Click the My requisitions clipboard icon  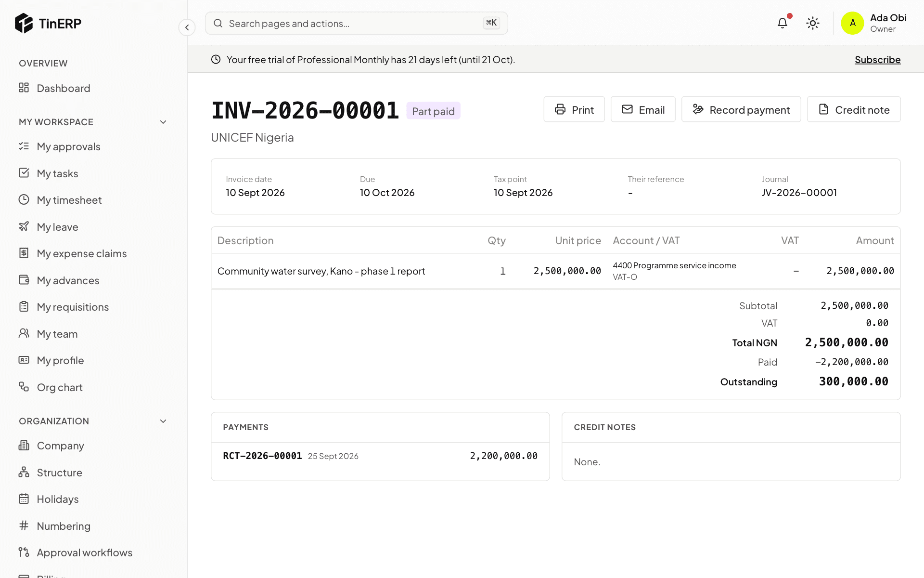click(24, 306)
